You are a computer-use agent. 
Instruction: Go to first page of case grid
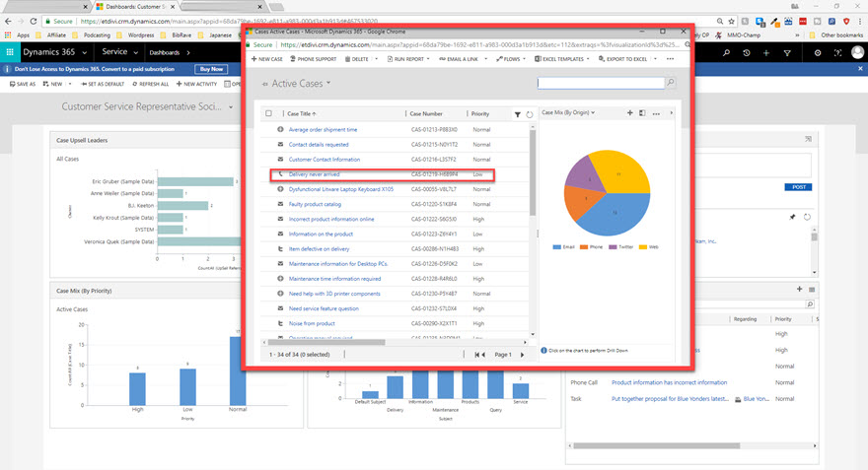coord(476,355)
